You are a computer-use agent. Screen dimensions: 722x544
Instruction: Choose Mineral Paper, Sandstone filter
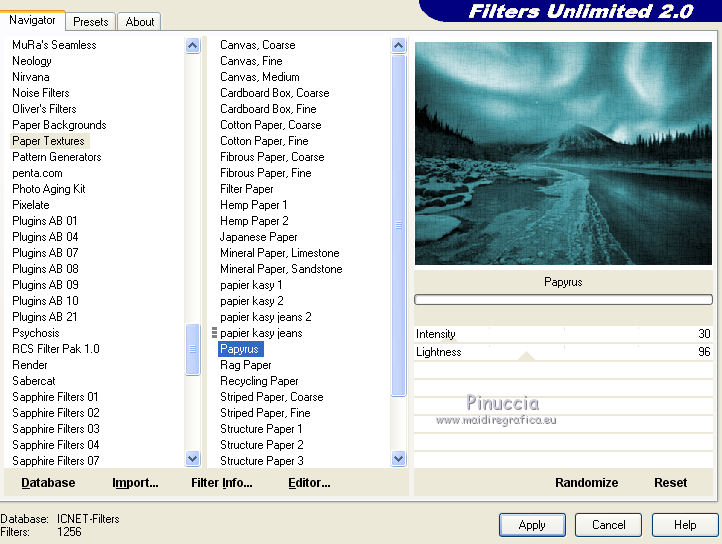point(281,269)
